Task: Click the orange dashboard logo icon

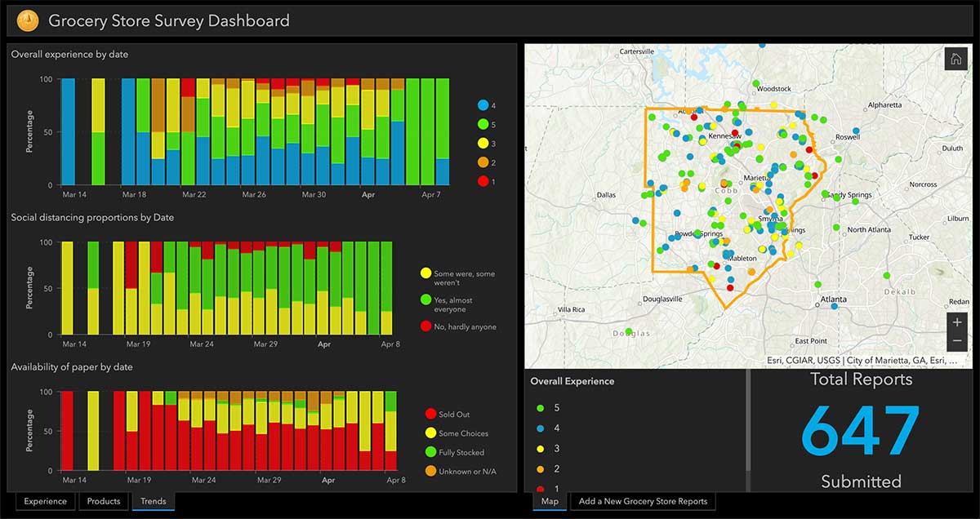Action: [28, 20]
